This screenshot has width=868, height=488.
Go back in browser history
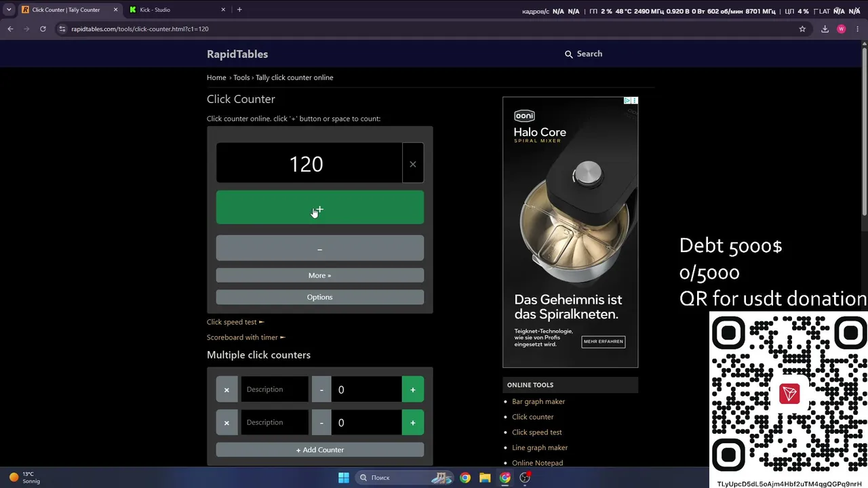click(x=10, y=29)
